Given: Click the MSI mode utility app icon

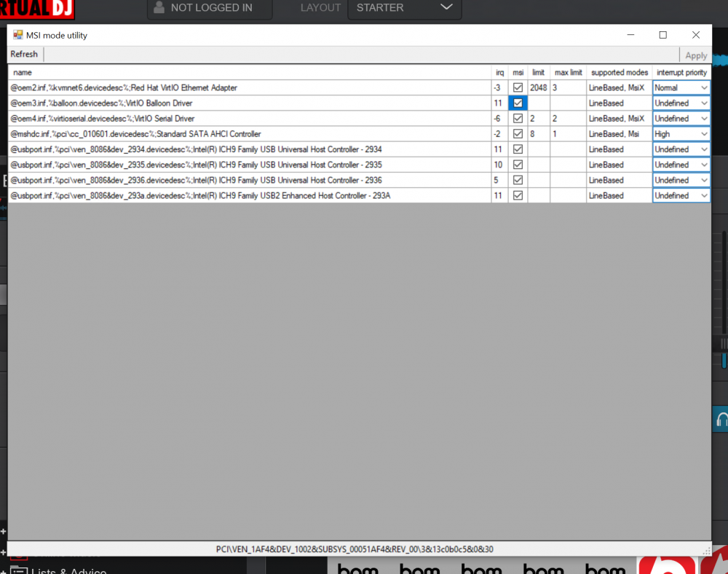Looking at the screenshot, I should pos(17,35).
